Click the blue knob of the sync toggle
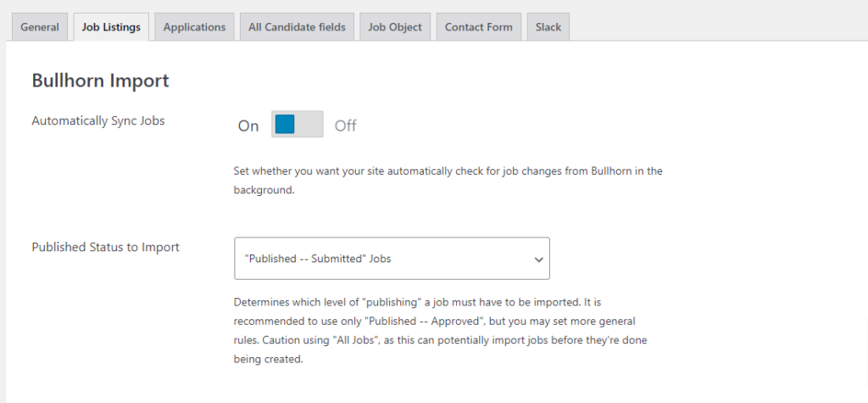 pyautogui.click(x=285, y=125)
